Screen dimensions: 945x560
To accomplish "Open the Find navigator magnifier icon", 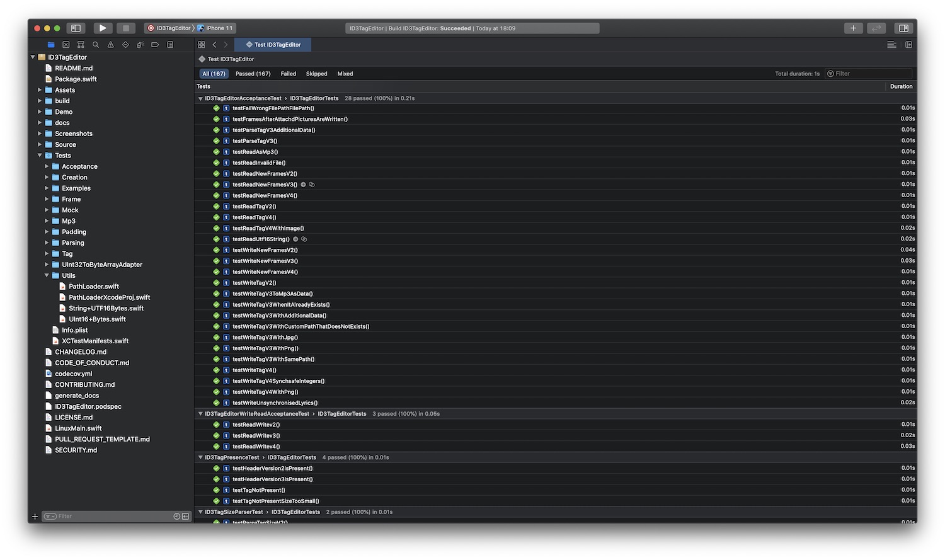I will (96, 45).
